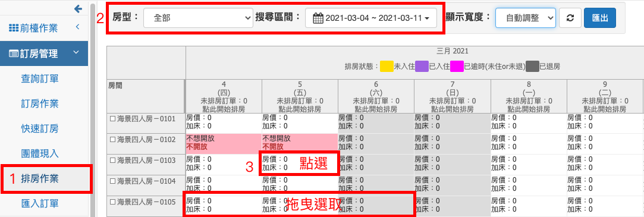This screenshot has width=644, height=217.
Task: Click the list icon beside 訂房管理
Action: pos(14,54)
